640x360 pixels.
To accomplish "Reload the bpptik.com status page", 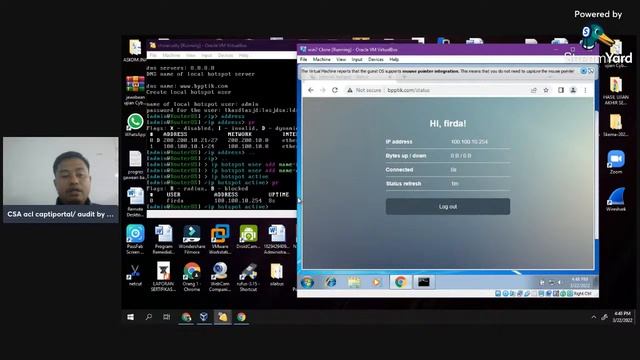I will tap(335, 90).
